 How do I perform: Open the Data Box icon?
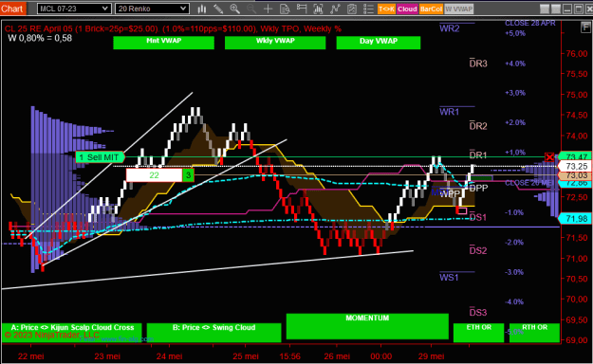(285, 9)
